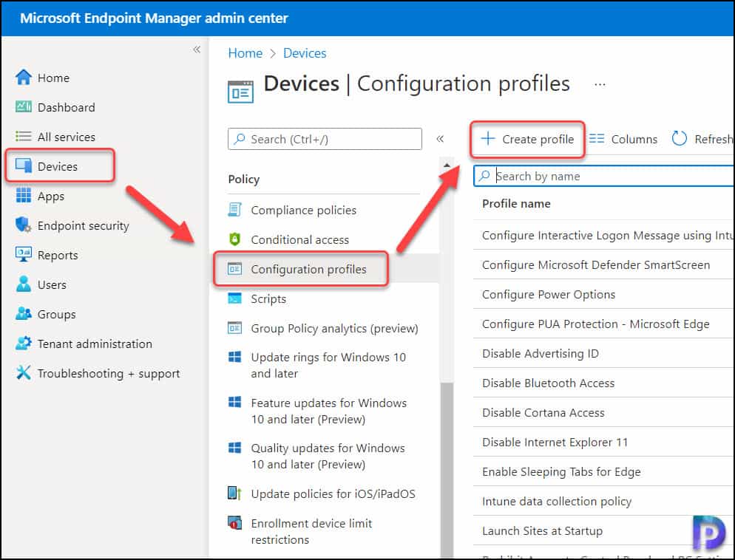Screen dimensions: 735x560
Task: Click the Conditional access green shield icon
Action: [235, 239]
